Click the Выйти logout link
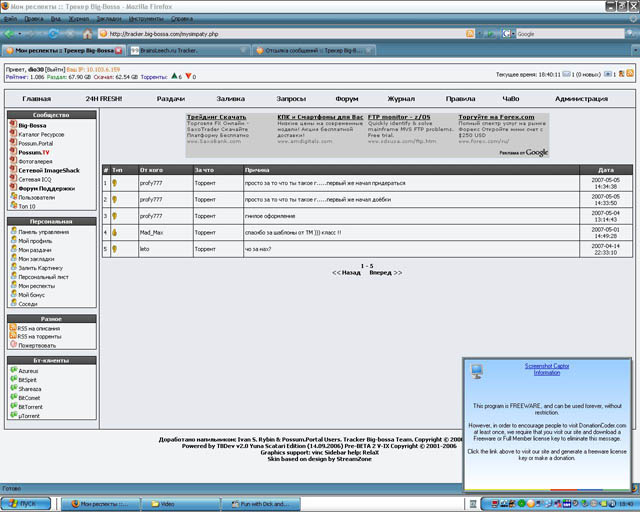 (55, 70)
